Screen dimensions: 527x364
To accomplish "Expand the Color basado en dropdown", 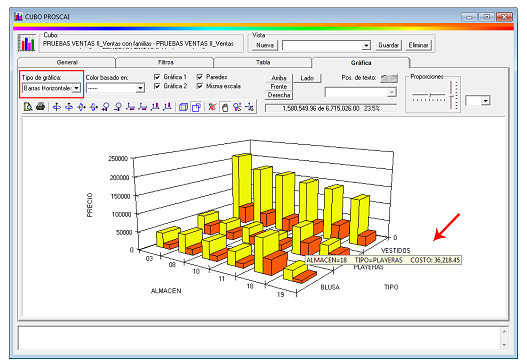I will click(x=140, y=88).
